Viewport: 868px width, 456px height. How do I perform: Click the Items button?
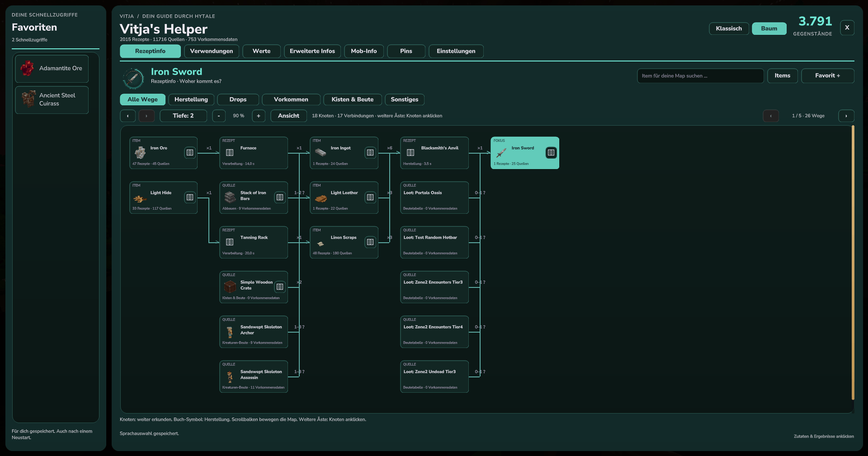783,75
